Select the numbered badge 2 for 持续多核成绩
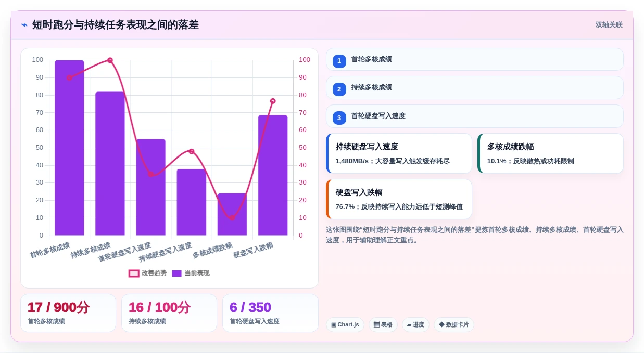The height and width of the screenshot is (353, 644). point(339,89)
